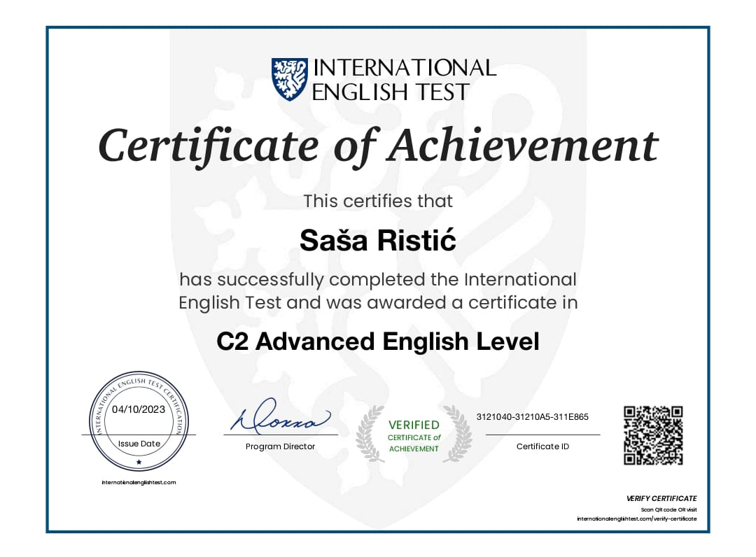The width and height of the screenshot is (756, 557).
Task: Click the QR code for verification
Action: click(653, 435)
